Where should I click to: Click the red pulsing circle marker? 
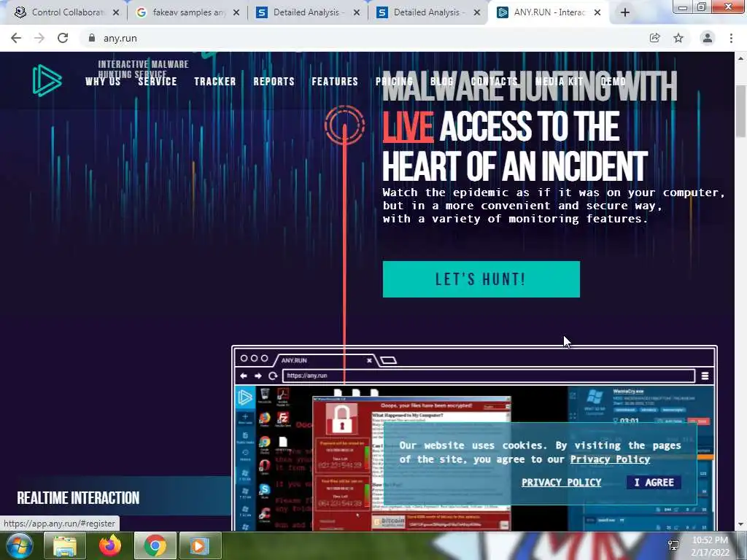click(x=344, y=125)
